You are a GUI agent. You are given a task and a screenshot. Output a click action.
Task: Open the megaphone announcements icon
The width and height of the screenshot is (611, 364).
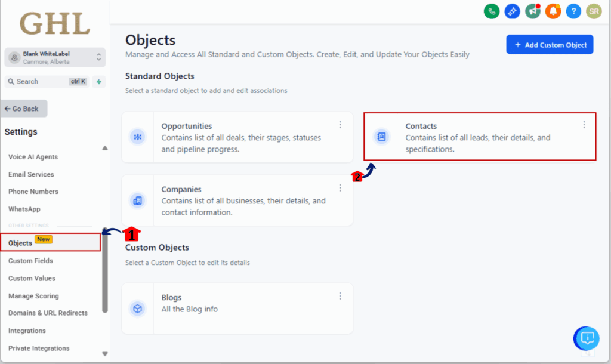pos(533,11)
